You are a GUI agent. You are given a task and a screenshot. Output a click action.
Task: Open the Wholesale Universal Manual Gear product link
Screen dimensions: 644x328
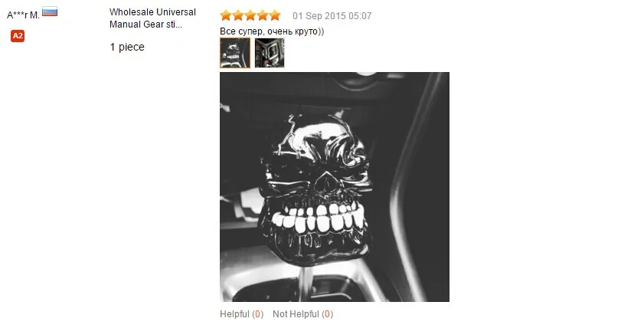pyautogui.click(x=152, y=18)
